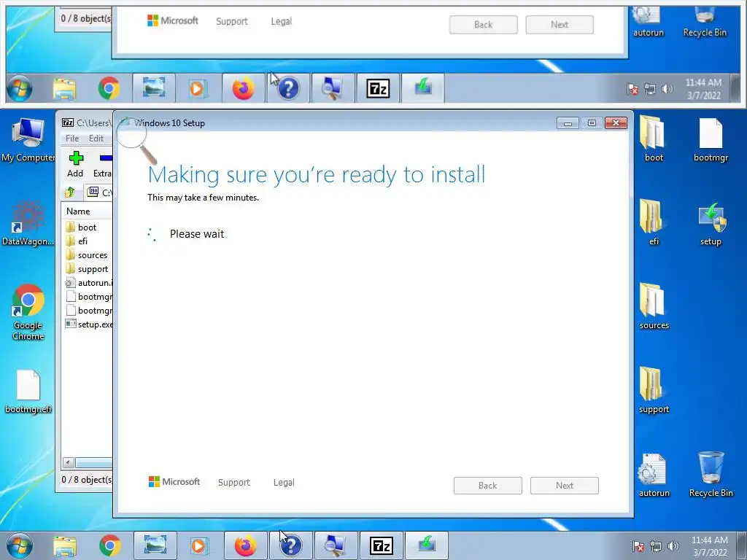
Task: Select the support folder icon on the desktop
Action: (x=654, y=391)
